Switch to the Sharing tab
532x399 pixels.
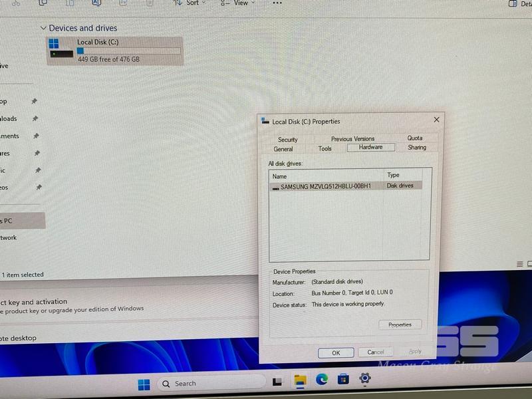pyautogui.click(x=417, y=147)
